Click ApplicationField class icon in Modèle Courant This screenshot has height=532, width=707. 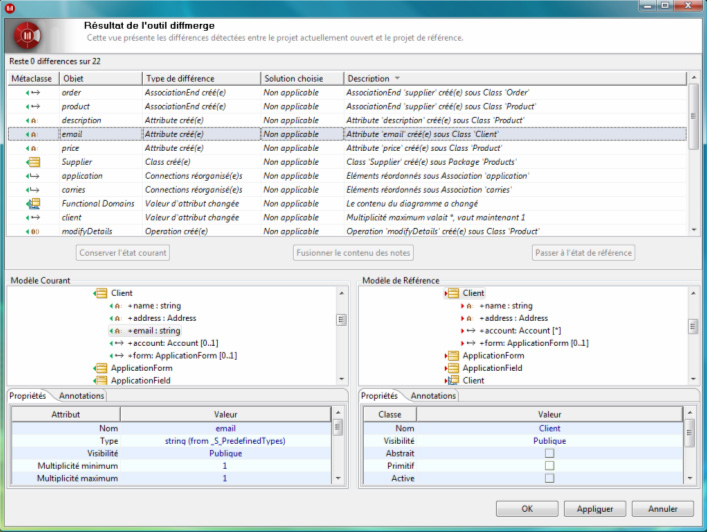coord(101,381)
